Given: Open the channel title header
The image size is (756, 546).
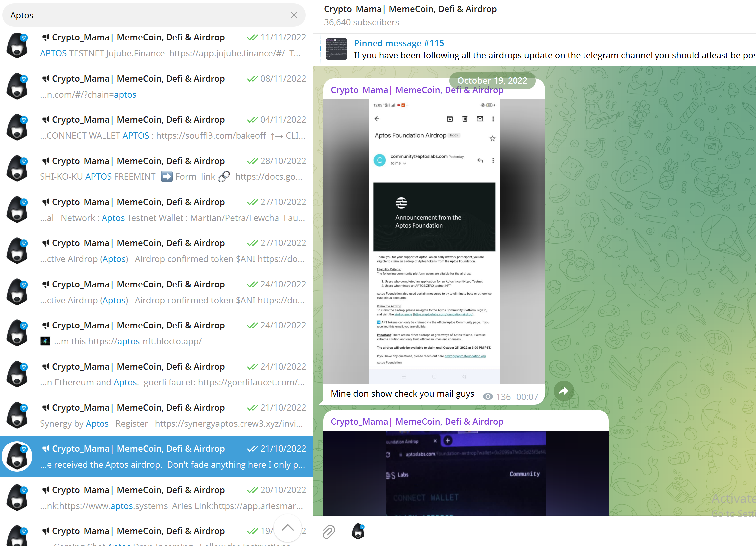Looking at the screenshot, I should click(x=410, y=9).
